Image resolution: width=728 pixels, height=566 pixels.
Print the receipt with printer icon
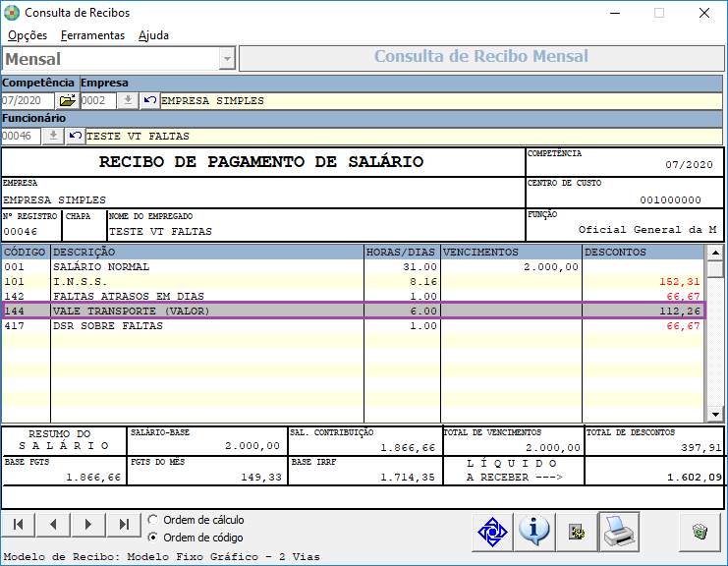(619, 532)
